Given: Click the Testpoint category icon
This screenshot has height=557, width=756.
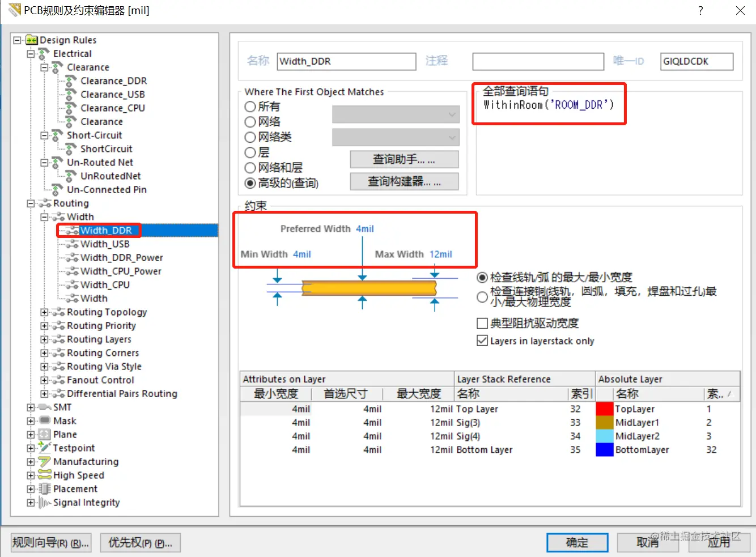Looking at the screenshot, I should click(45, 448).
